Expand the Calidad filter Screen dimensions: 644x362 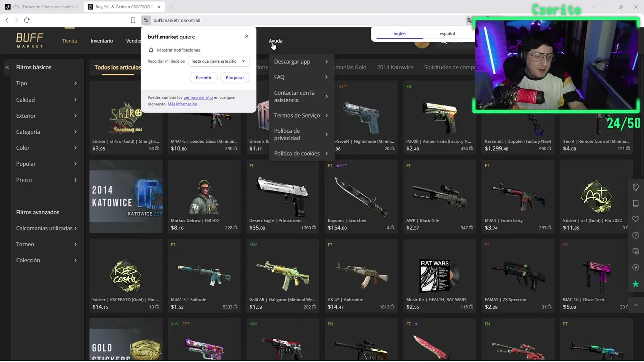click(x=47, y=100)
